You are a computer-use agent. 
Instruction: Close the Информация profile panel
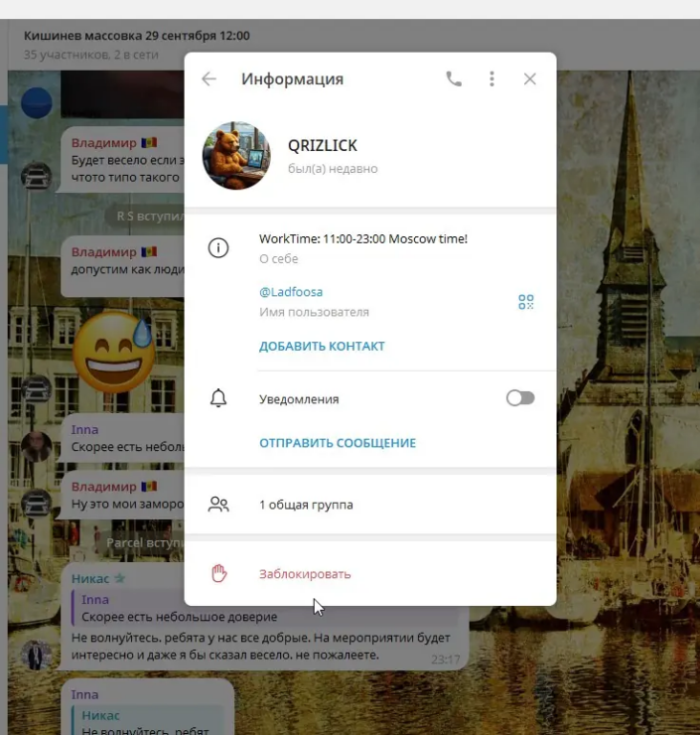[529, 79]
